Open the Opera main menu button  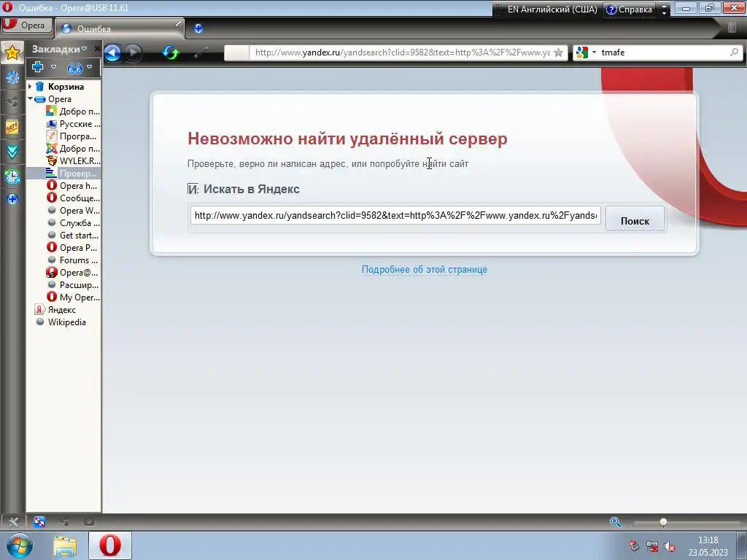[x=26, y=25]
